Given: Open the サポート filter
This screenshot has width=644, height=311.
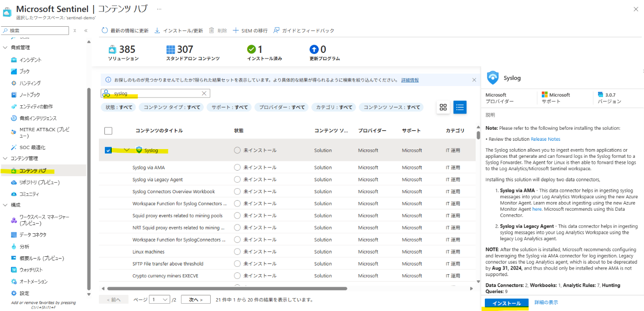Looking at the screenshot, I should click(x=229, y=107).
